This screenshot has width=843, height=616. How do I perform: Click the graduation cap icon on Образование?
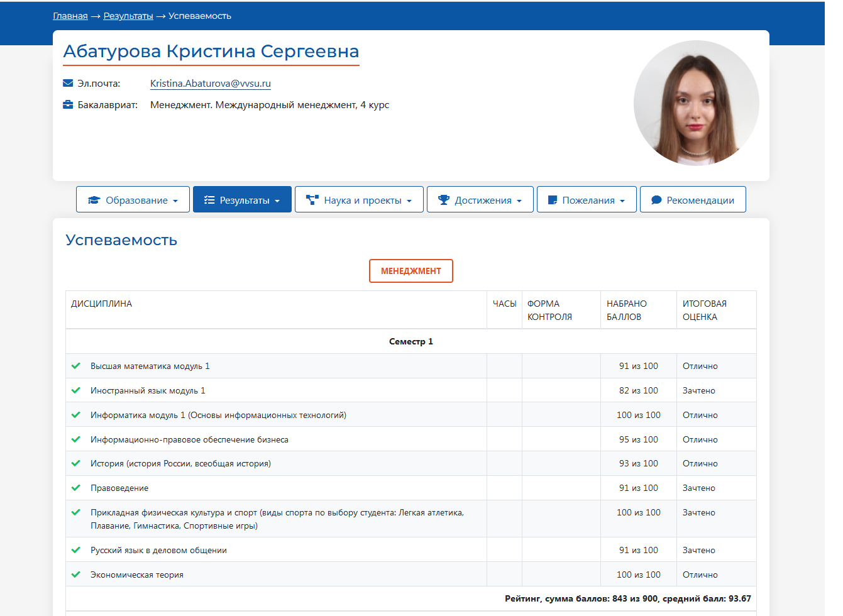coord(94,200)
